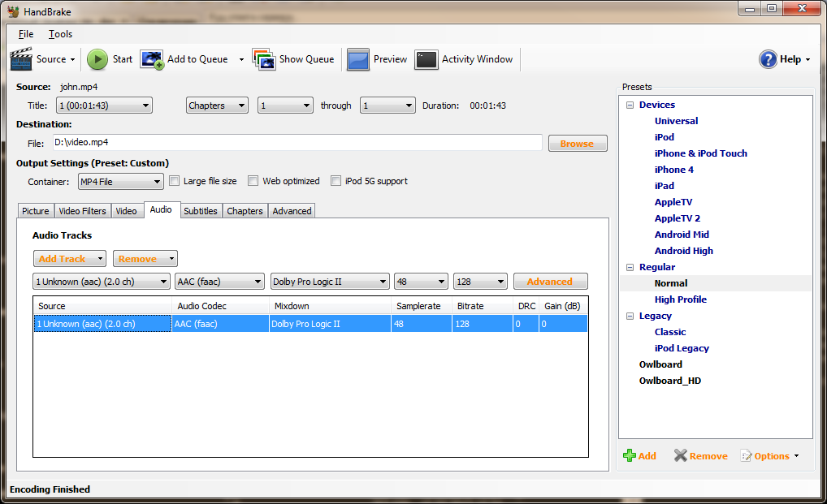Click the gray X Remove preset icon

click(x=681, y=455)
